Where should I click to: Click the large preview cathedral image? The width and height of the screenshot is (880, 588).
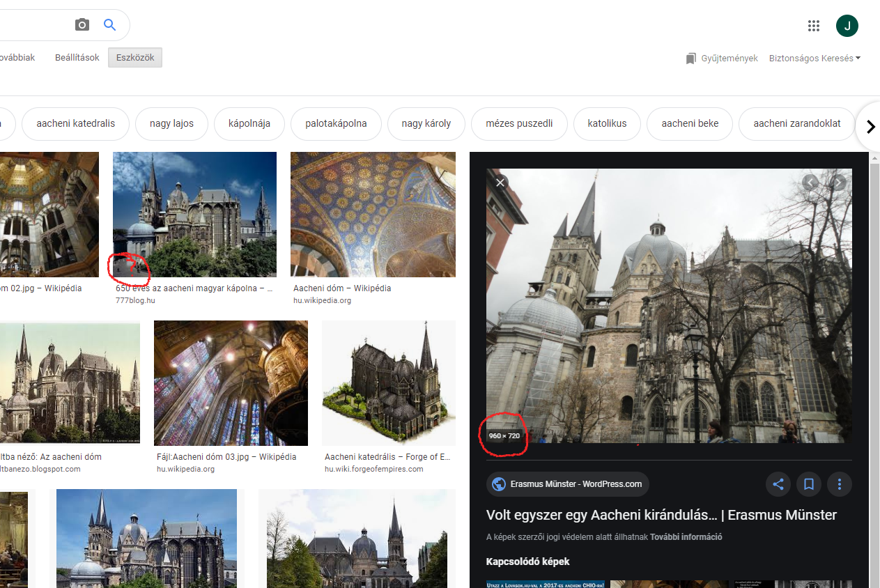click(x=669, y=306)
